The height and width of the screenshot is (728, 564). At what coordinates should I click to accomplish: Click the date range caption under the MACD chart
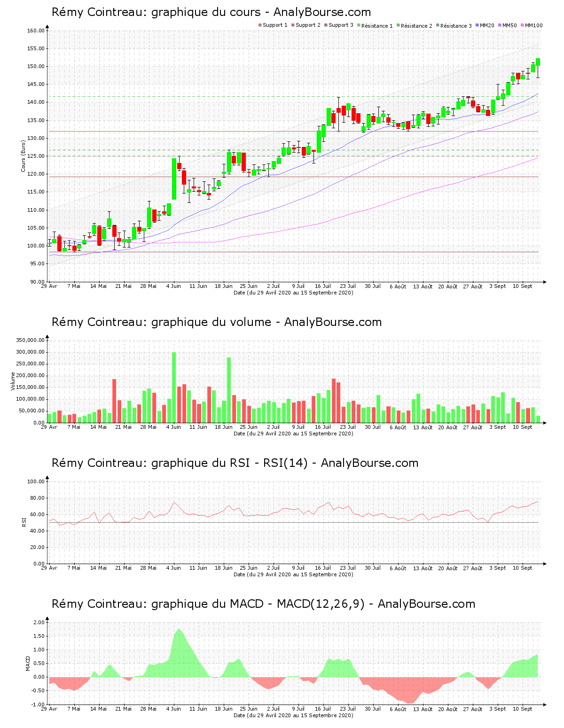(293, 715)
